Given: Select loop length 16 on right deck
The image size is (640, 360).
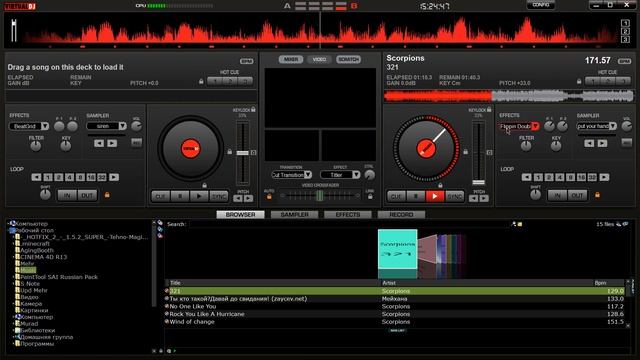Looking at the screenshot, I should point(581,177).
